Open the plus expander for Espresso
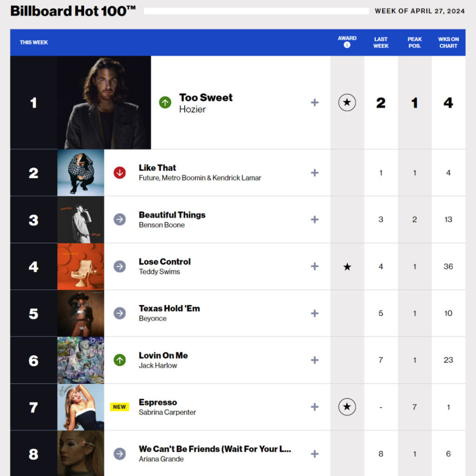This screenshot has width=476, height=476. [x=315, y=407]
